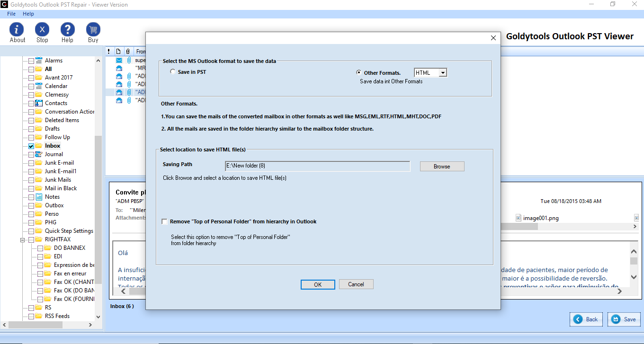Check the Alarms folder checkbox
Viewport: 644px width, 344px height.
pyautogui.click(x=31, y=61)
